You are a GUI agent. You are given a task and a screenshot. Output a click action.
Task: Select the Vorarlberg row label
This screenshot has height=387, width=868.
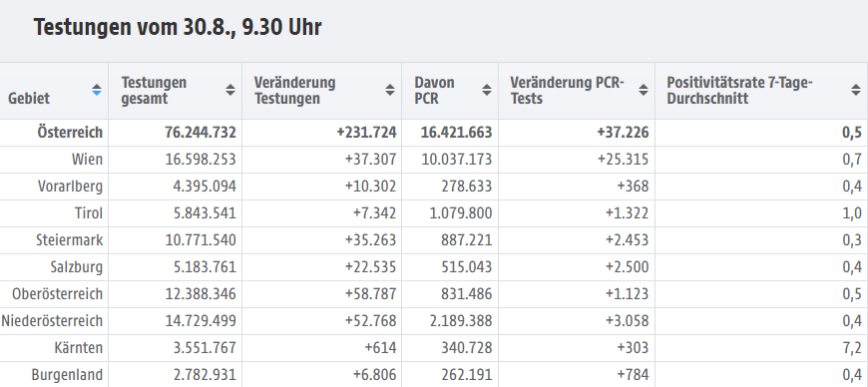[x=70, y=187]
